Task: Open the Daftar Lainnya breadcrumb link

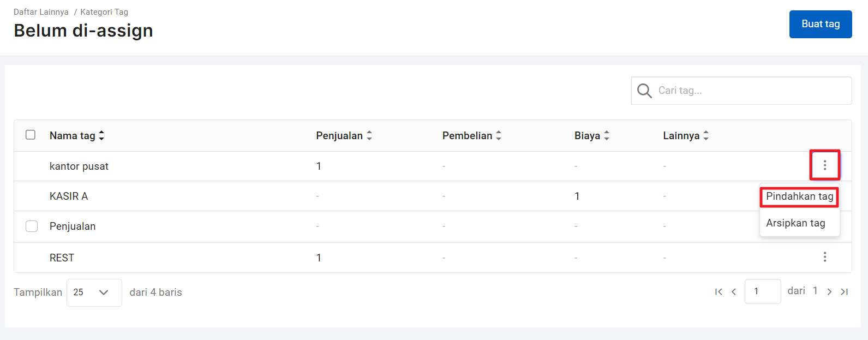Action: tap(41, 12)
